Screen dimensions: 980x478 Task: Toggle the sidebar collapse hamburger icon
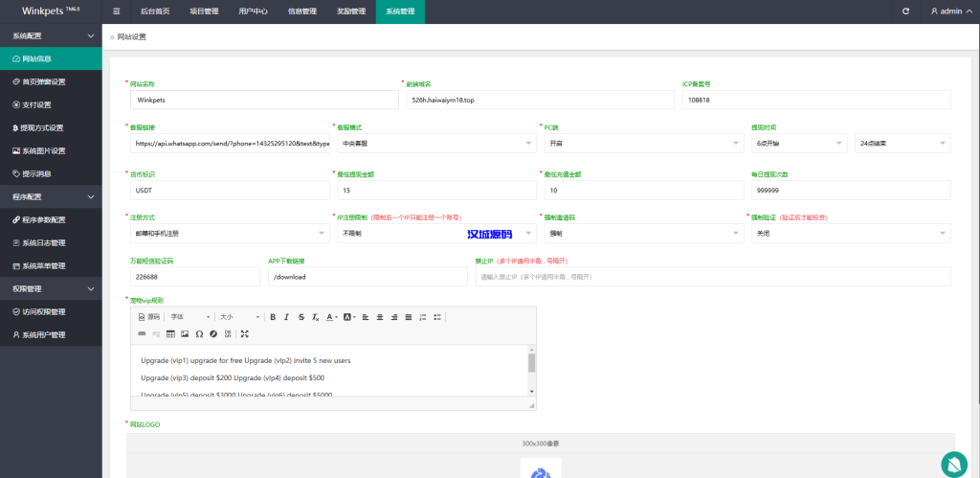click(117, 11)
